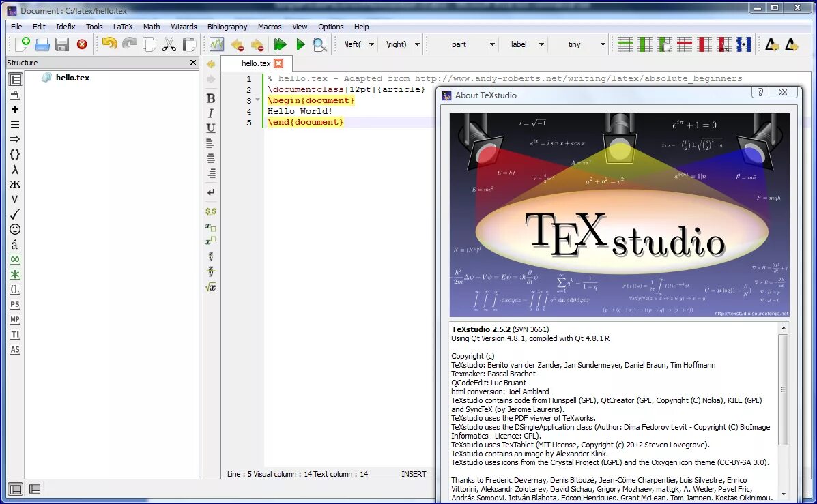Screen dimensions: 817x504
Task: Save the document with floppy disk icon
Action: 62,44
